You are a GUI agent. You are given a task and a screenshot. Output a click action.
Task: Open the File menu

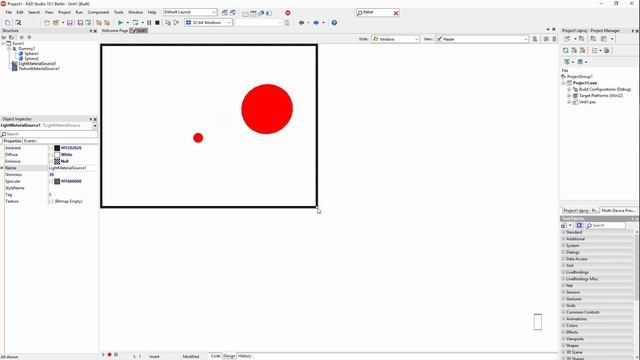click(x=9, y=12)
